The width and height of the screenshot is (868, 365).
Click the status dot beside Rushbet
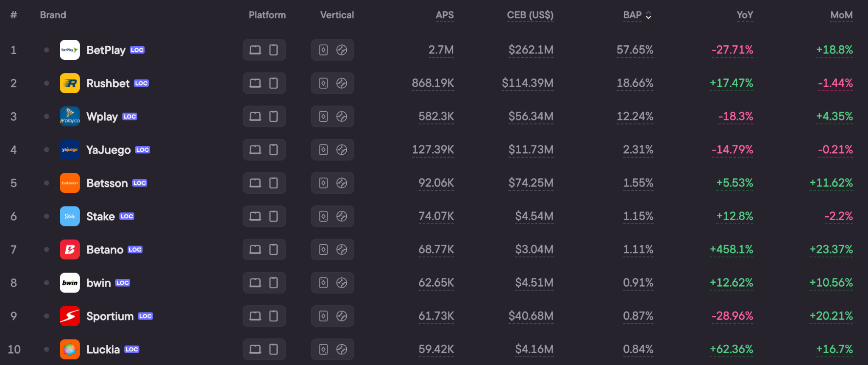tap(47, 83)
